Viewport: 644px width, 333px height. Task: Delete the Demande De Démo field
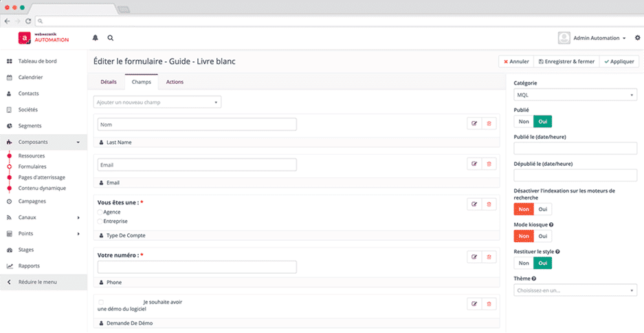pyautogui.click(x=489, y=303)
